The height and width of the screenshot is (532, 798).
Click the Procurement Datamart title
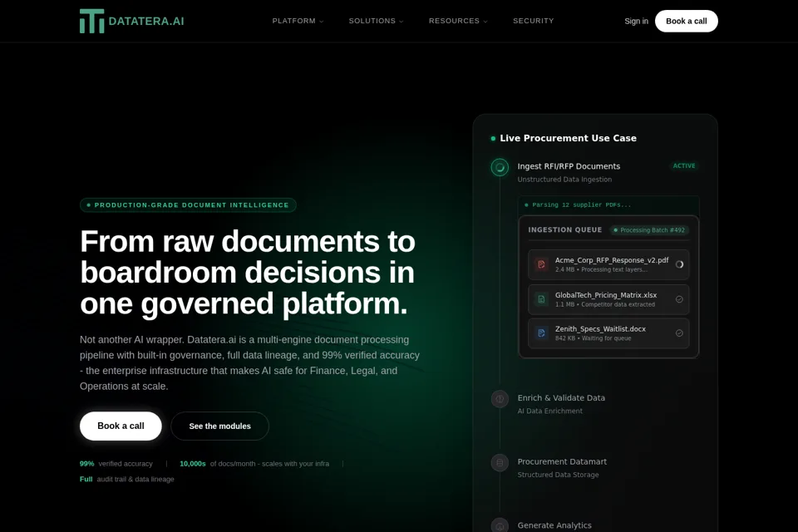[562, 461]
